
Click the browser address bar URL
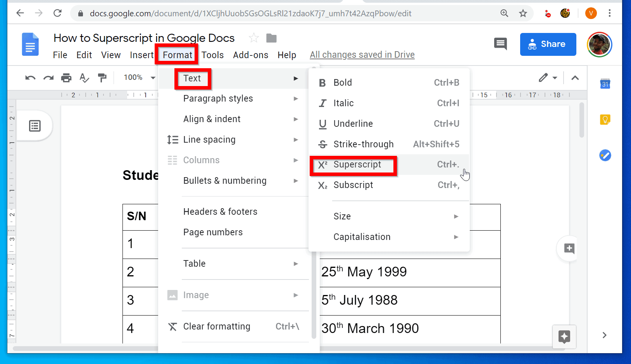[250, 14]
